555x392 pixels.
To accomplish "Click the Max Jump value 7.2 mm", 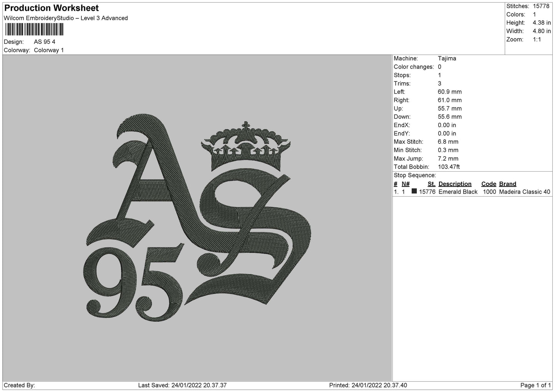I will click(448, 159).
